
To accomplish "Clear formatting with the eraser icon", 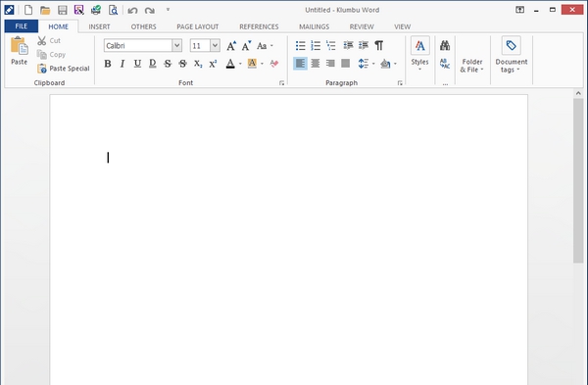I will coord(274,64).
